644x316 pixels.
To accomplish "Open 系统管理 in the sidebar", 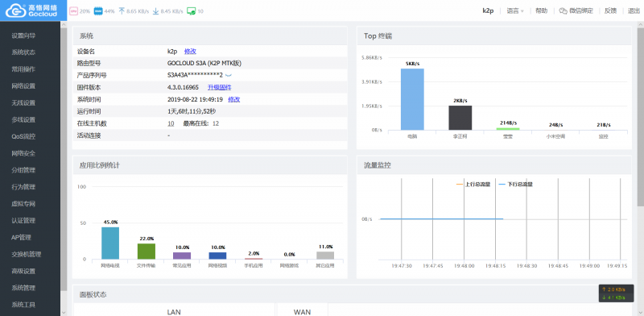I will tap(23, 288).
